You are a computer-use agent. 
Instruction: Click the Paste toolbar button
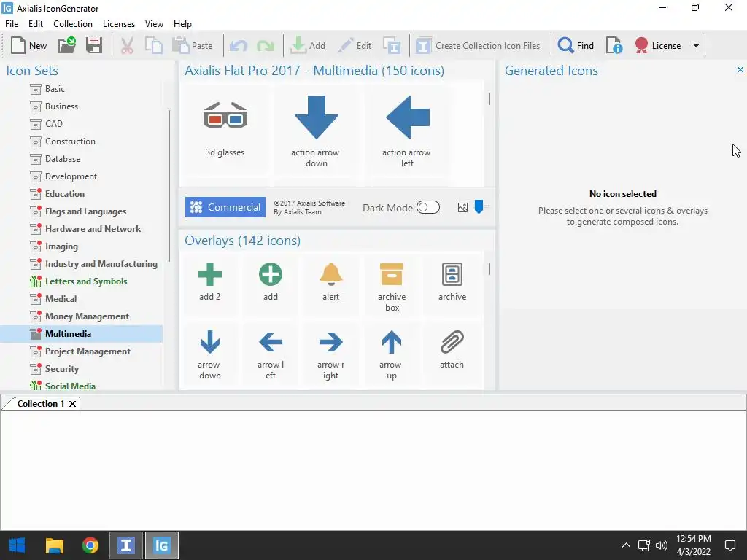tap(193, 46)
